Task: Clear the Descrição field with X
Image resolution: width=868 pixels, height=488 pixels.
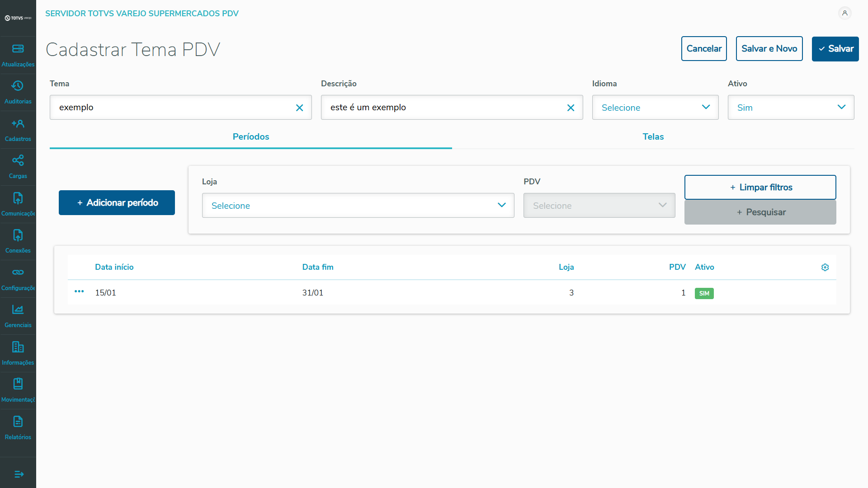Action: (571, 108)
